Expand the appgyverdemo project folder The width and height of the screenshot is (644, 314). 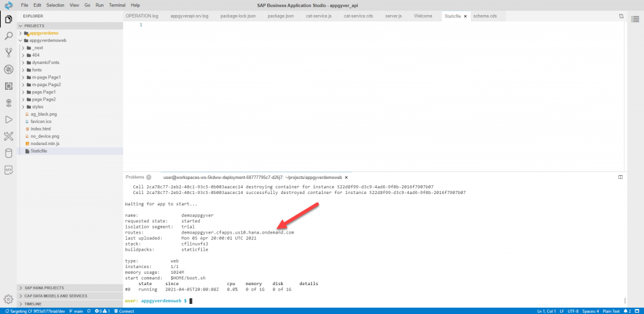point(21,33)
